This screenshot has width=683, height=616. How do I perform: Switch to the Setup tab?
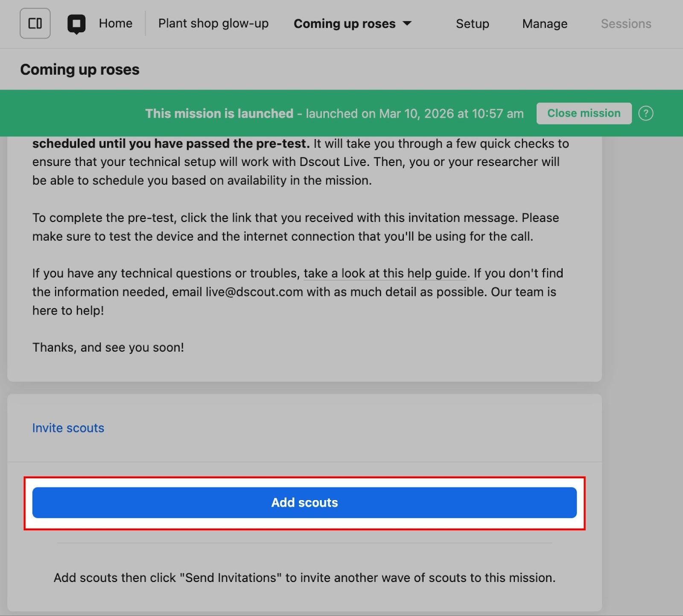coord(472,24)
